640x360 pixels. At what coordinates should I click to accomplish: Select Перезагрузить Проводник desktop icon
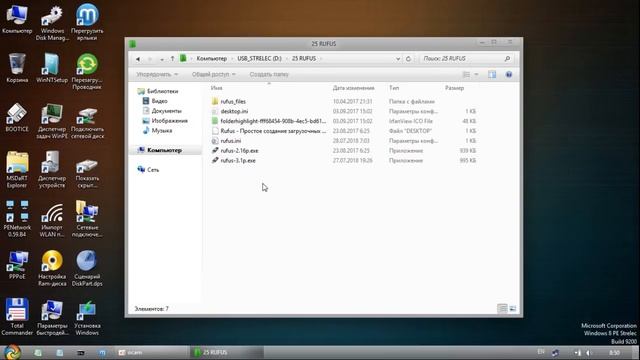(87, 71)
